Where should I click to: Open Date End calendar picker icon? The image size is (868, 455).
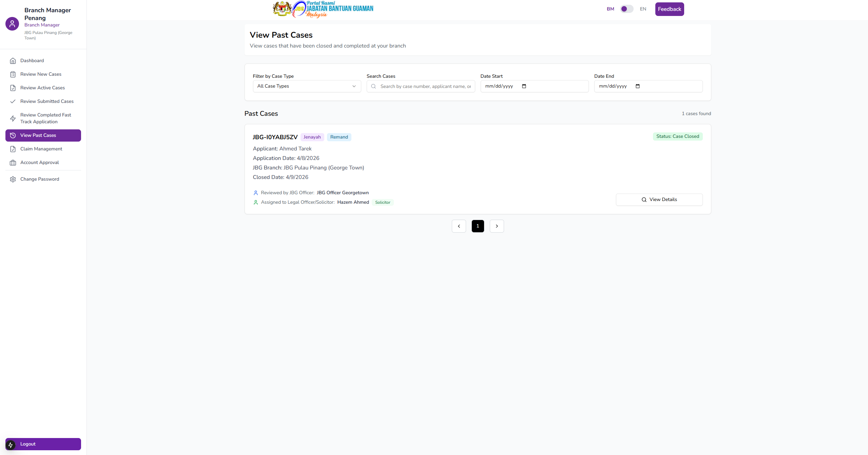(x=637, y=86)
